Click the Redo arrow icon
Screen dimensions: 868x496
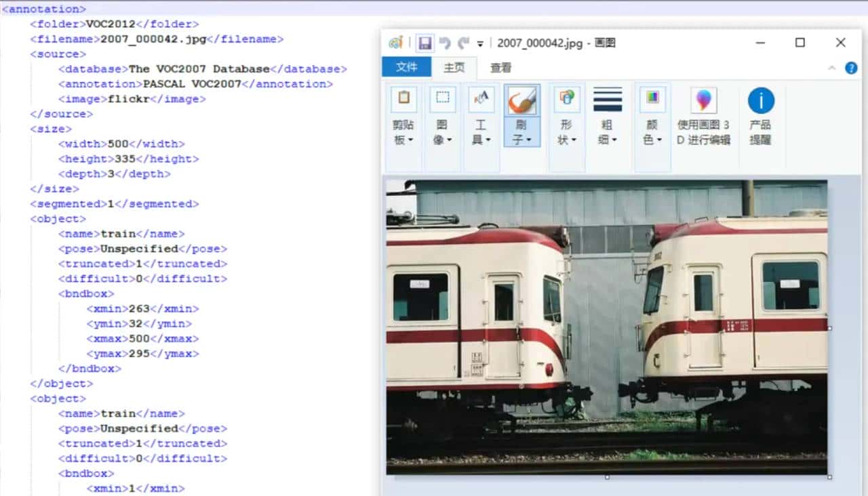(464, 43)
